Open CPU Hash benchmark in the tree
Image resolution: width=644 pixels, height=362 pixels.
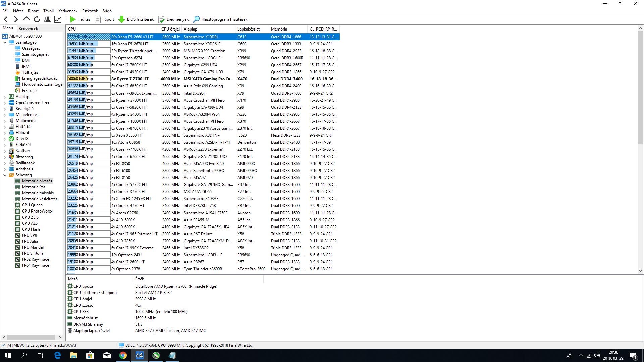tap(31, 229)
